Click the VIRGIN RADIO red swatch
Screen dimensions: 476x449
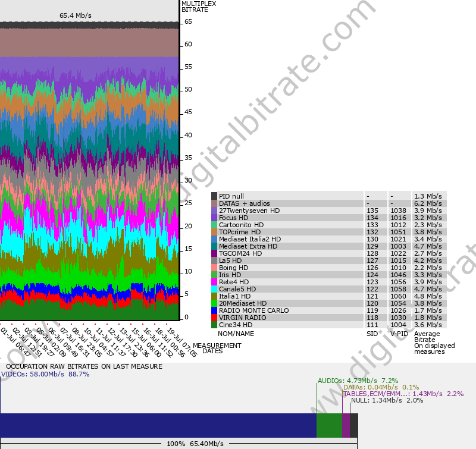[x=214, y=318]
